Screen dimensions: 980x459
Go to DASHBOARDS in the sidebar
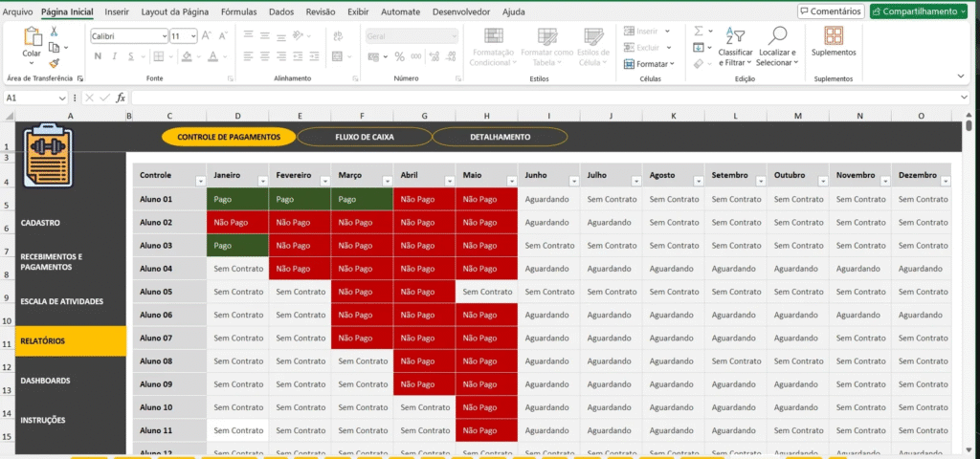coord(45,381)
